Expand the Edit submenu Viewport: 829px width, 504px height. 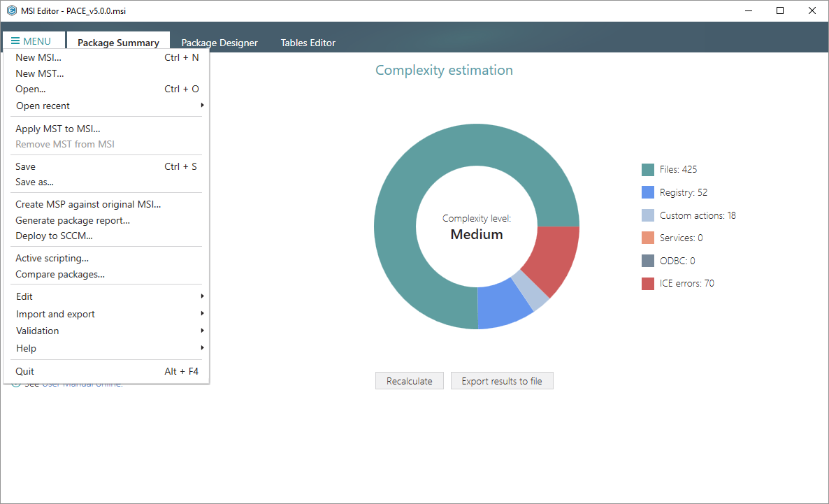(106, 296)
